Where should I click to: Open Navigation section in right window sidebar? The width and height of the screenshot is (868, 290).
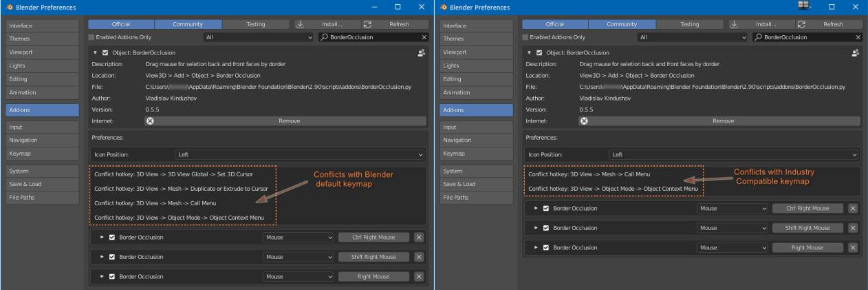point(476,140)
